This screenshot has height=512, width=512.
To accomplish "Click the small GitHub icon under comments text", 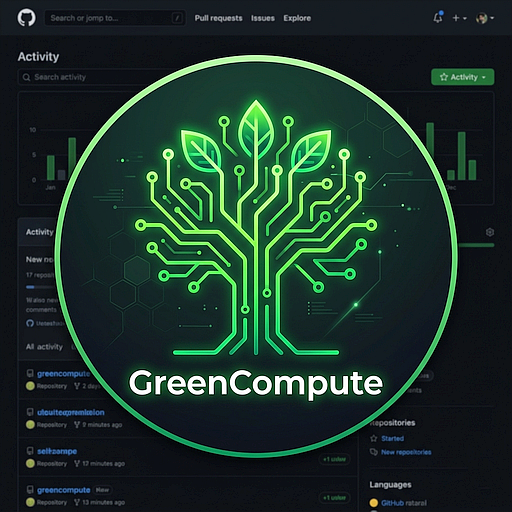I will coord(30,323).
